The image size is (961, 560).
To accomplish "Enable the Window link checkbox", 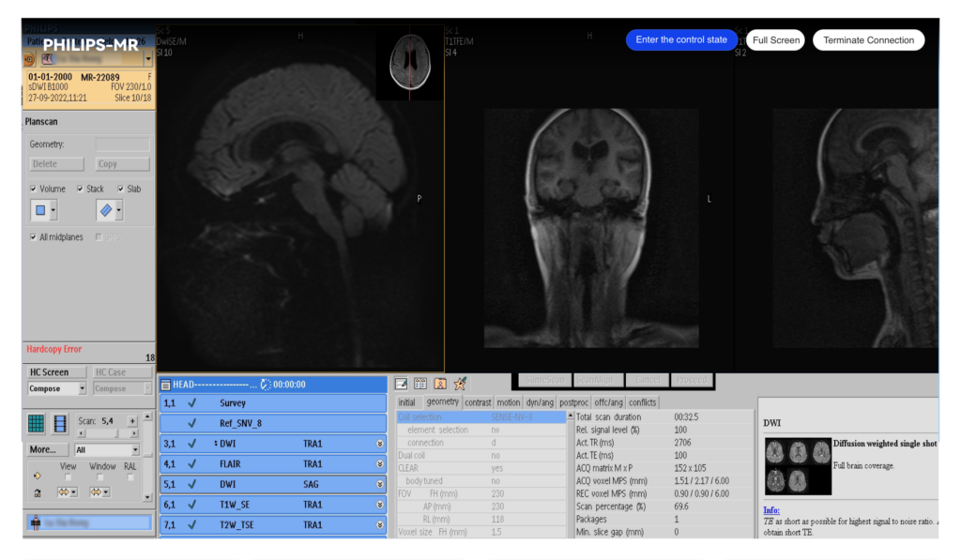I will point(99,477).
